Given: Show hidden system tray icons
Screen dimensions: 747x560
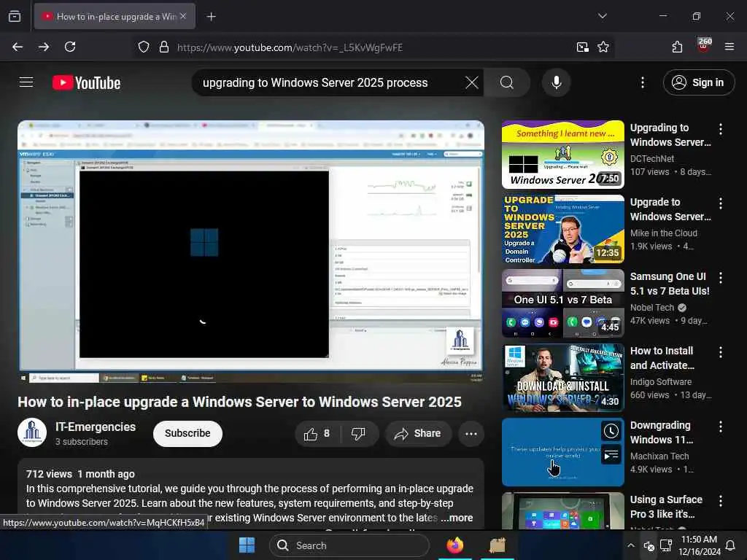Looking at the screenshot, I should click(631, 545).
